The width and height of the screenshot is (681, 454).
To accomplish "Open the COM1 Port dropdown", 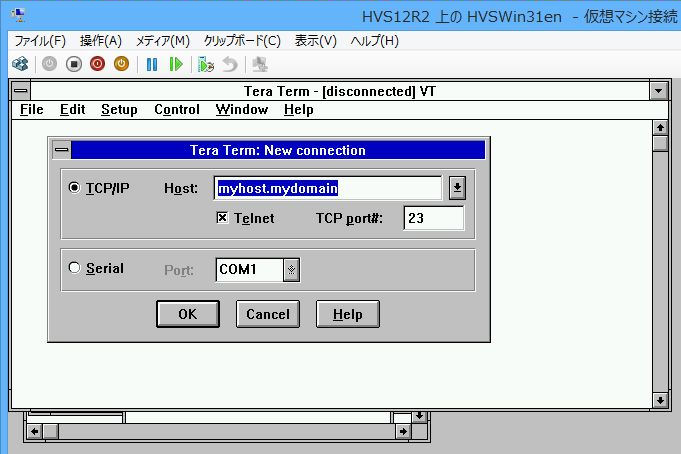I will tap(290, 269).
